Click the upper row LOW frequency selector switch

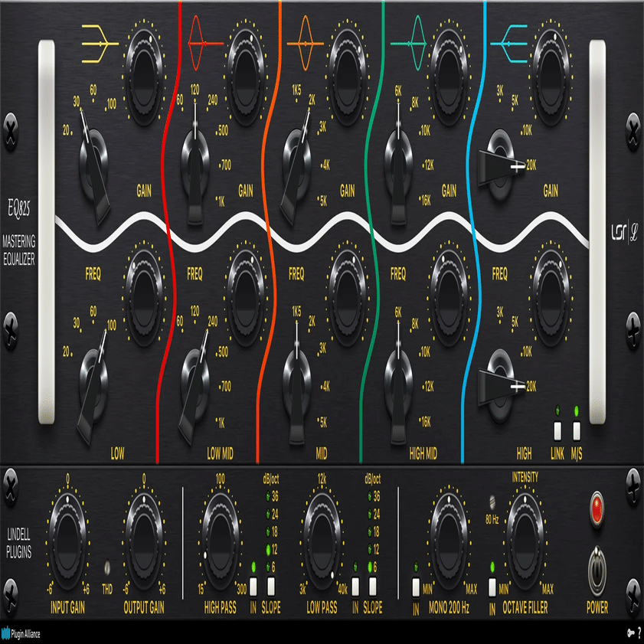click(93, 166)
